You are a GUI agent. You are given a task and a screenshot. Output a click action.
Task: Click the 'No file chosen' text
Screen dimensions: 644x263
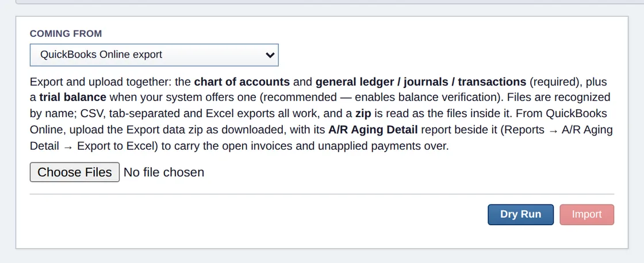coord(164,172)
